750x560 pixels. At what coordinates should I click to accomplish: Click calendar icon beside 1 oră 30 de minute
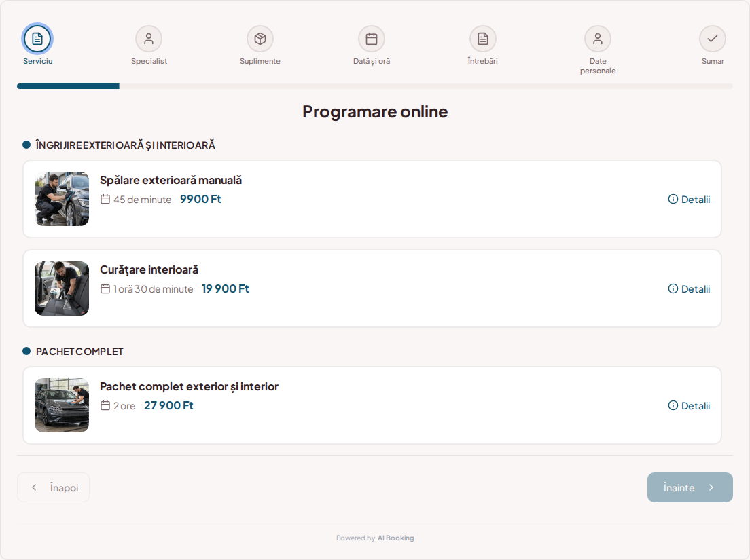pyautogui.click(x=105, y=288)
